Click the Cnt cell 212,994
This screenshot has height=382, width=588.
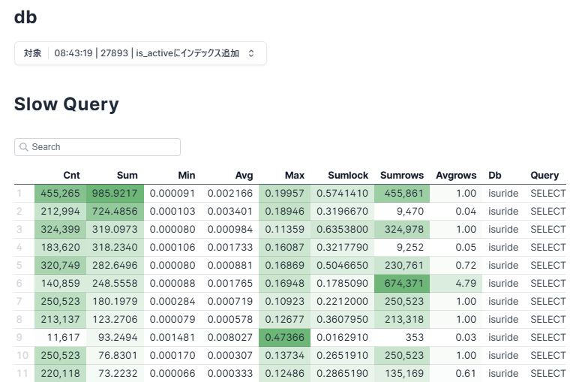coord(60,212)
